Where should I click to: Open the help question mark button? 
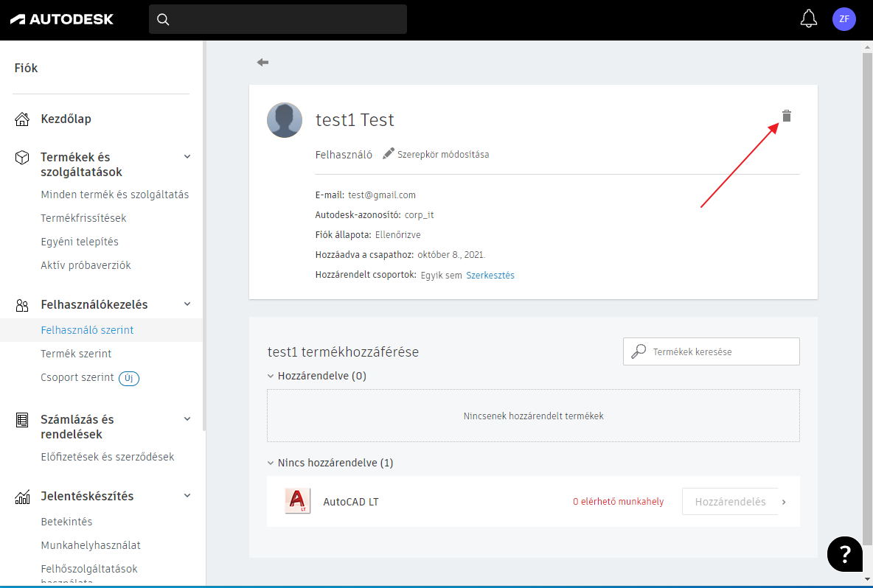[x=845, y=553]
